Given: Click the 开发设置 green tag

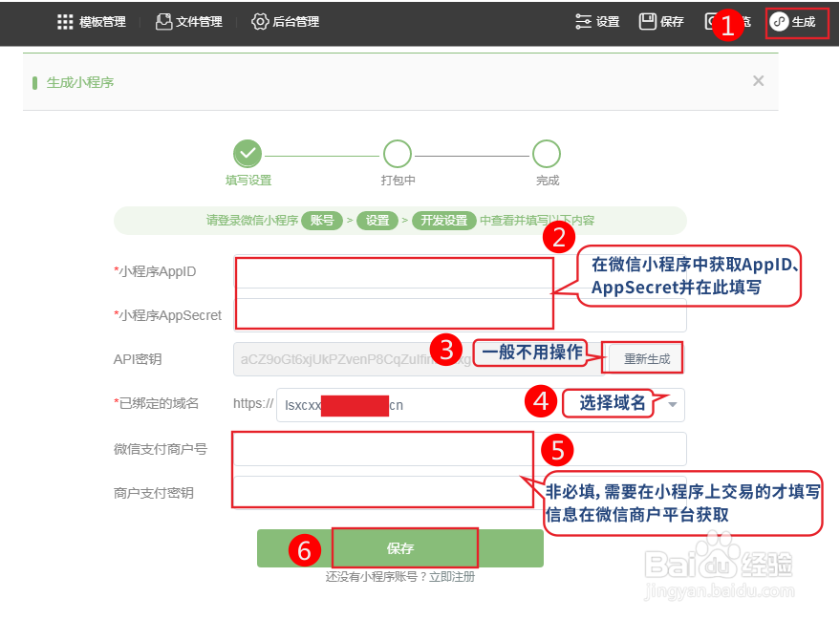Looking at the screenshot, I should pos(444,220).
